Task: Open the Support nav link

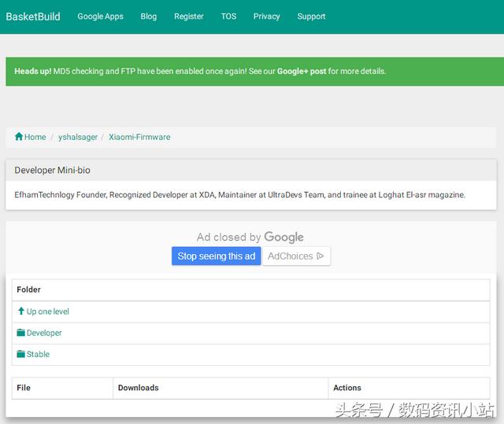Action: [x=311, y=17]
